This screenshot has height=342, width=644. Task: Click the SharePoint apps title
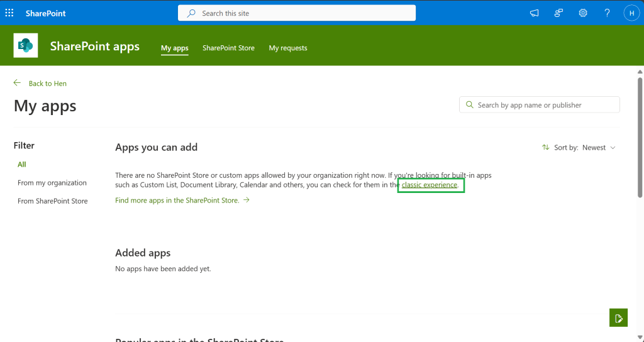coord(95,47)
